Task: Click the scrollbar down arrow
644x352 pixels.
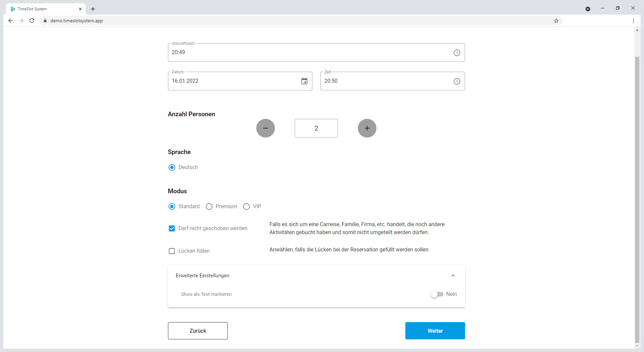Action: tap(637, 346)
